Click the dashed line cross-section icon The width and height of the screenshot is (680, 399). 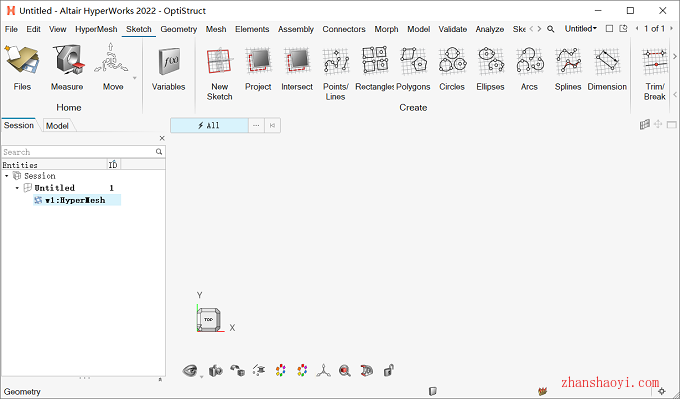pos(259,371)
